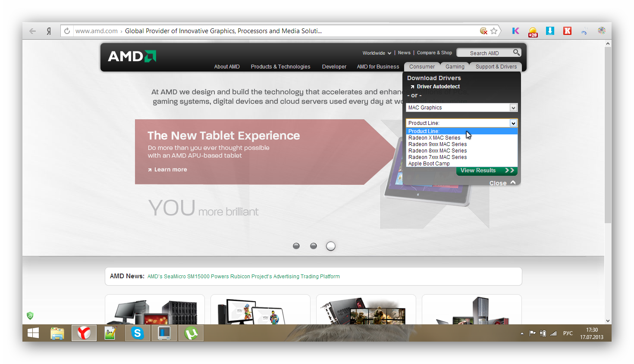Click the browser reload icon
Image resolution: width=634 pixels, height=364 pixels.
point(67,31)
